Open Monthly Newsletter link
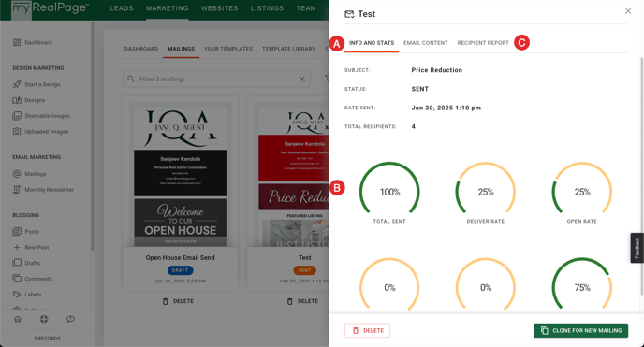This screenshot has height=347, width=644. 50,190
